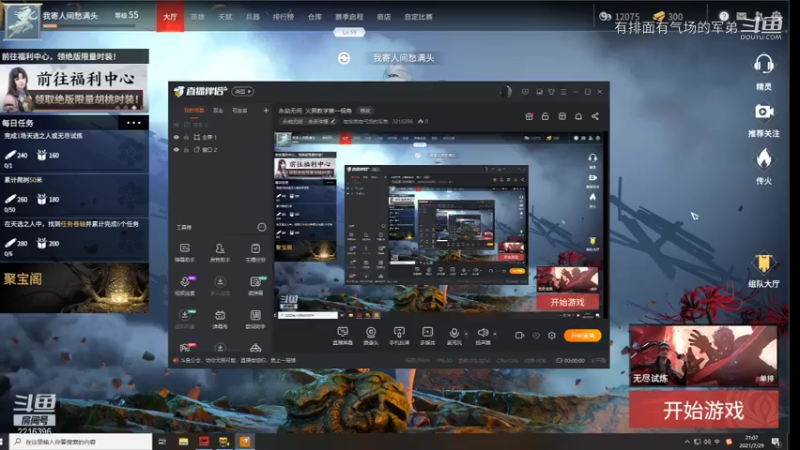Open the mode switch pill beside app logo
Viewport: 800px width, 450px height.
(x=243, y=91)
